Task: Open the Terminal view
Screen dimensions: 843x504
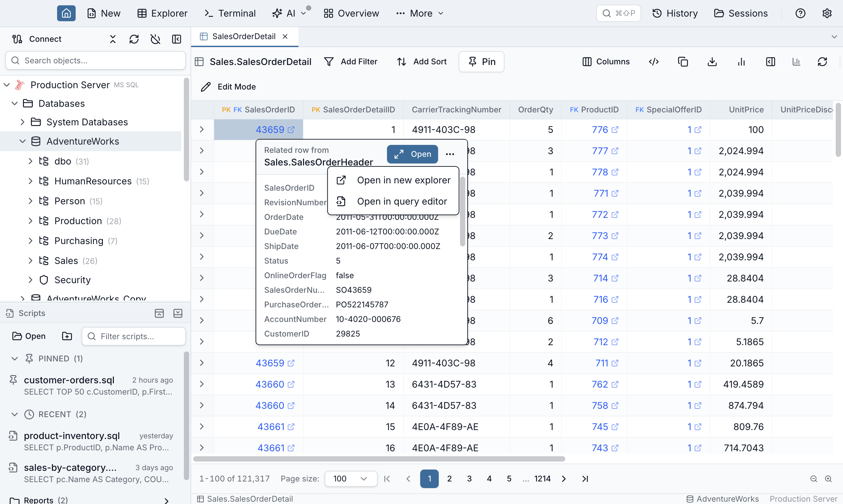Action: coord(230,13)
